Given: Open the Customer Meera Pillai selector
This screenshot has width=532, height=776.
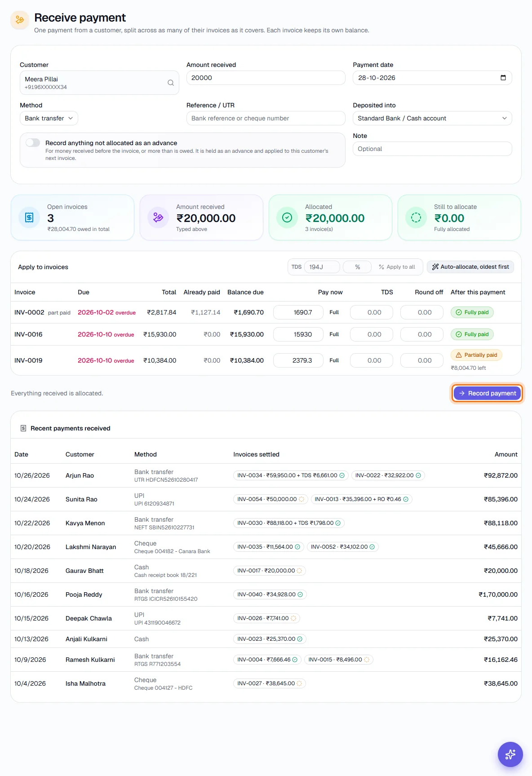Looking at the screenshot, I should tap(99, 83).
